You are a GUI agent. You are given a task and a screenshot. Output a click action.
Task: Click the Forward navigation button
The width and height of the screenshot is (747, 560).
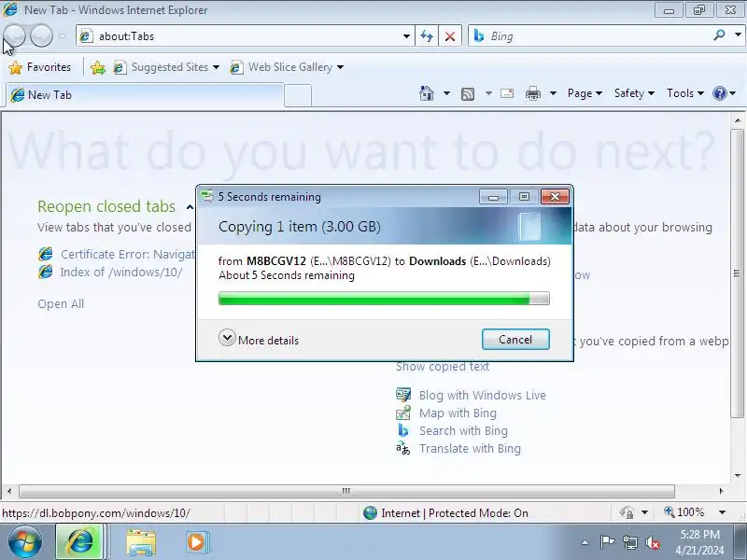(41, 35)
